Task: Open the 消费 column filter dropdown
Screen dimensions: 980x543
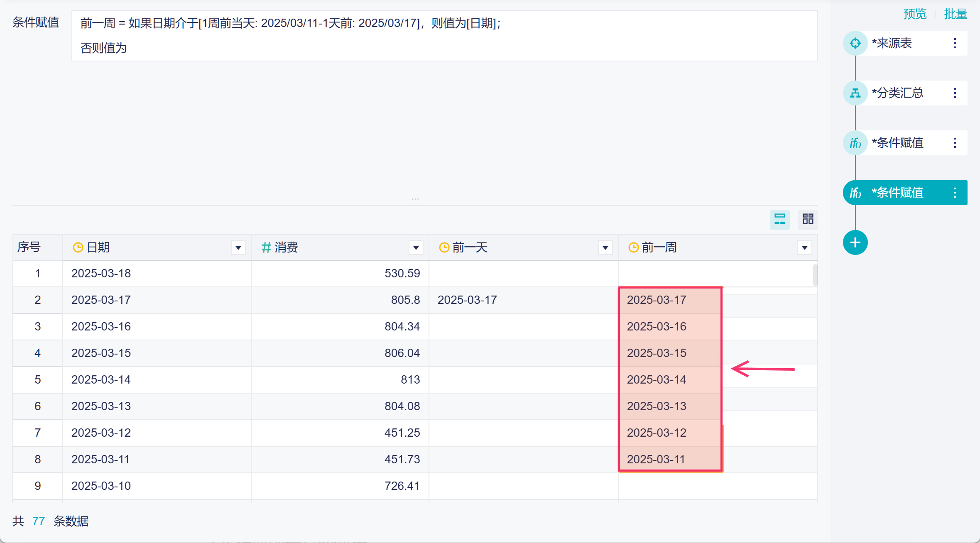Action: (x=416, y=248)
